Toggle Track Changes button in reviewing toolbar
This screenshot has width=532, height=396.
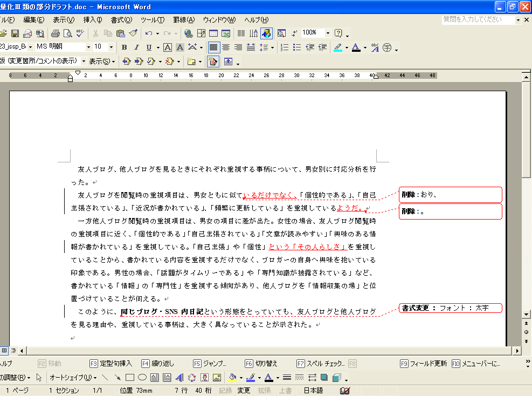click(212, 62)
